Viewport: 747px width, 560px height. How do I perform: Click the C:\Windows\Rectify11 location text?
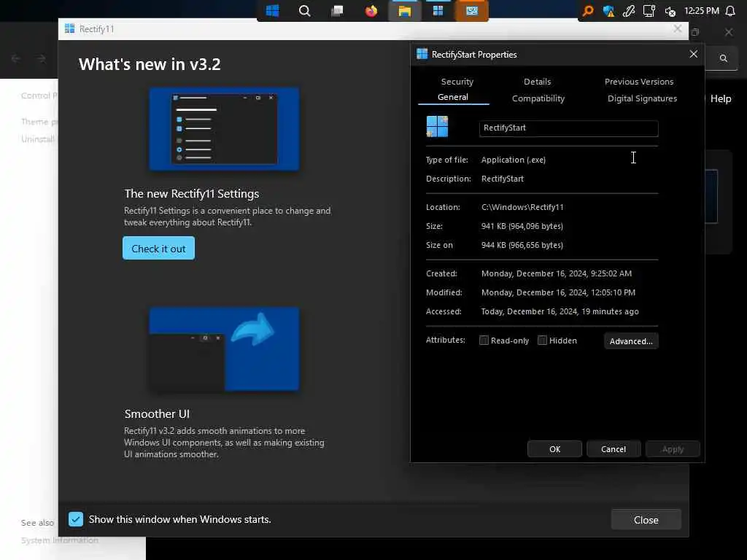point(522,207)
